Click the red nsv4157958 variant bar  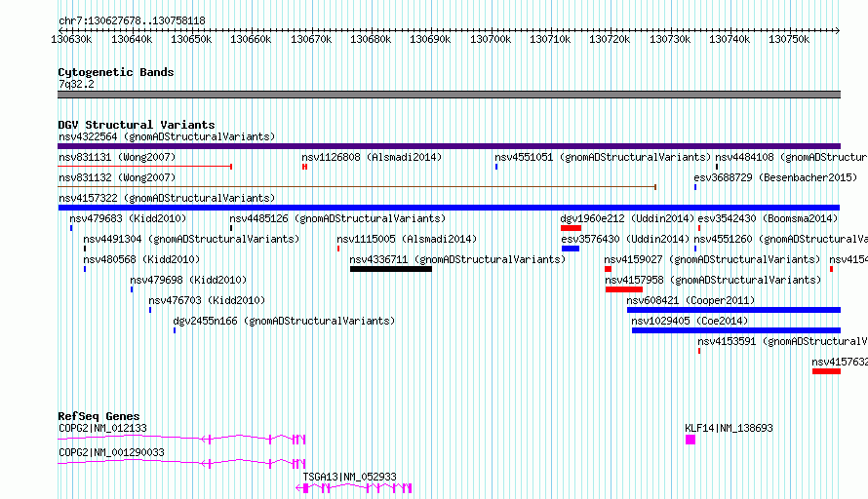(624, 289)
